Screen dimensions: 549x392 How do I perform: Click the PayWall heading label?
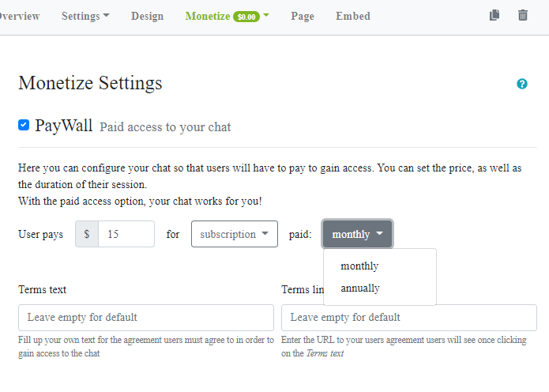[x=64, y=125]
